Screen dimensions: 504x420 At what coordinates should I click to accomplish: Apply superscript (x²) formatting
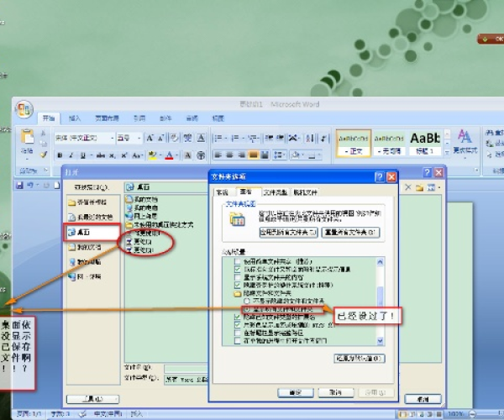tap(124, 155)
